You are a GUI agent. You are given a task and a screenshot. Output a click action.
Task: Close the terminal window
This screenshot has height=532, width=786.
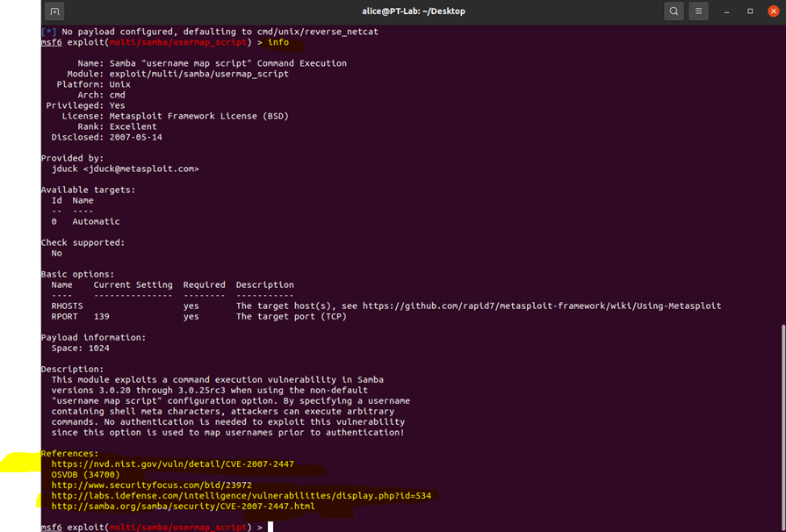[774, 11]
